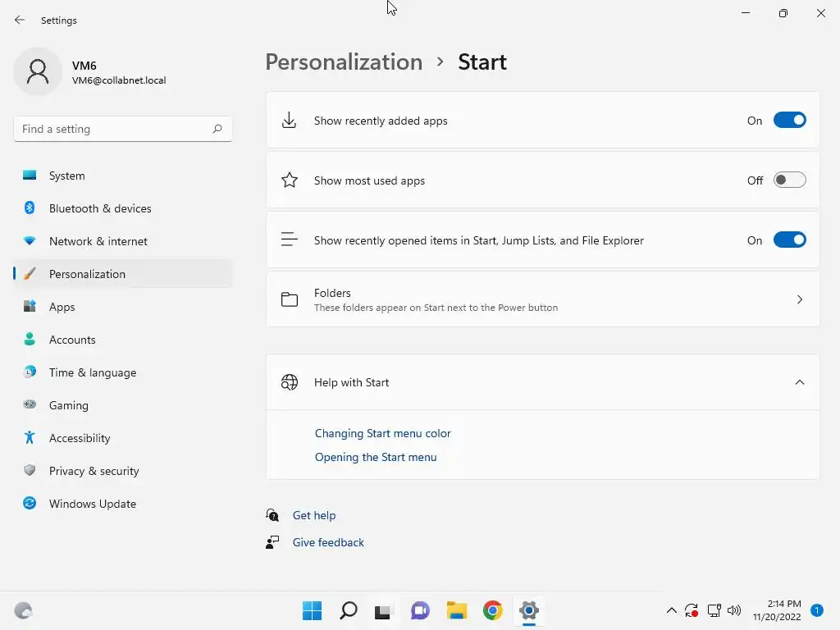Click the Start button on taskbar

312,610
